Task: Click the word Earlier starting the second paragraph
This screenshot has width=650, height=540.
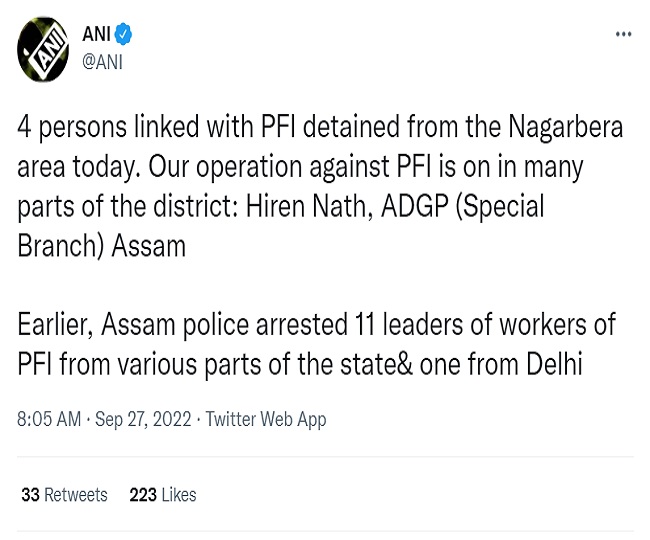Action: [x=55, y=325]
